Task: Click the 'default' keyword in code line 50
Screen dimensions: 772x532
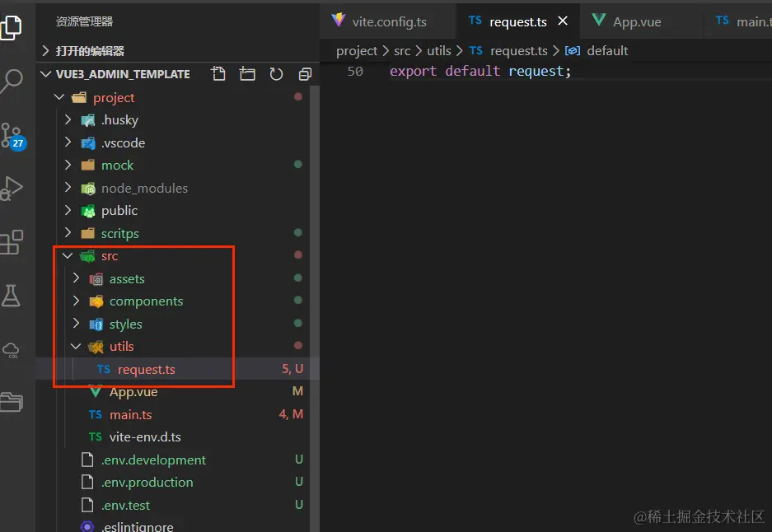Action: point(472,72)
